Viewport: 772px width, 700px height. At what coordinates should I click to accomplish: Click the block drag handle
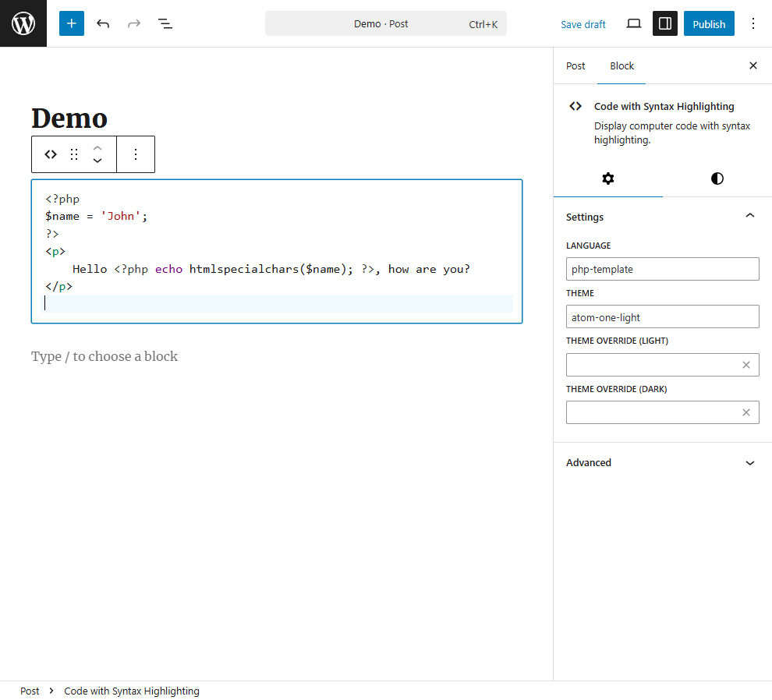74,154
